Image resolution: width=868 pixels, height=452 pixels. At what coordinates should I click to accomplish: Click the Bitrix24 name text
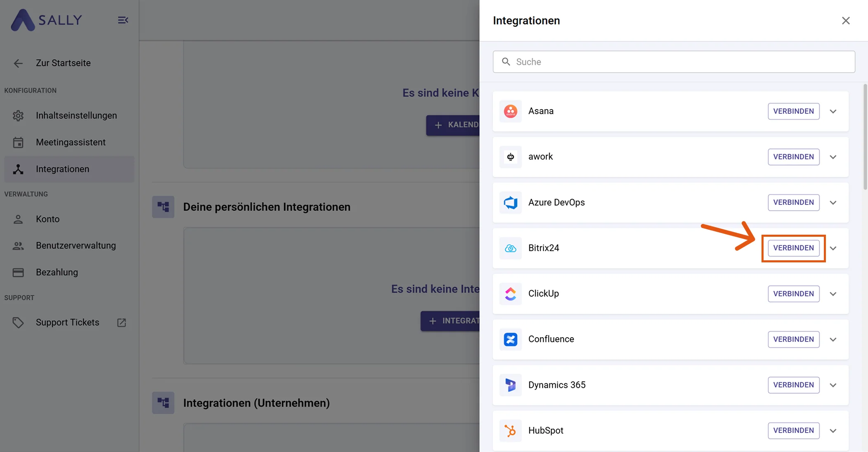coord(544,248)
